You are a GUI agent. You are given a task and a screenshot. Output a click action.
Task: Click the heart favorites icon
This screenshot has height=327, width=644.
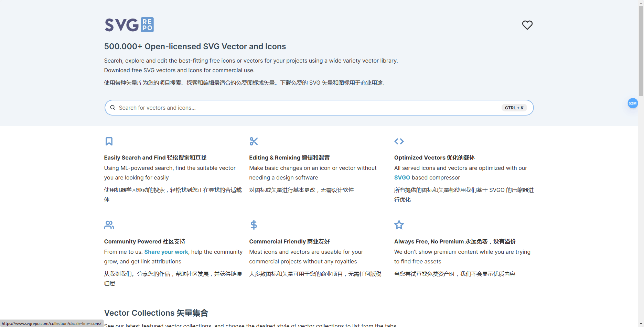[527, 25]
